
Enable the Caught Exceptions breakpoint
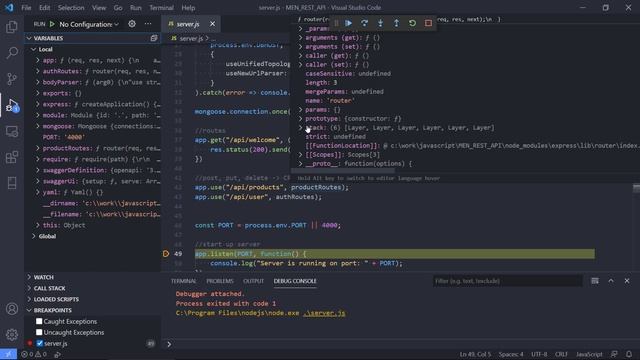tap(39, 321)
